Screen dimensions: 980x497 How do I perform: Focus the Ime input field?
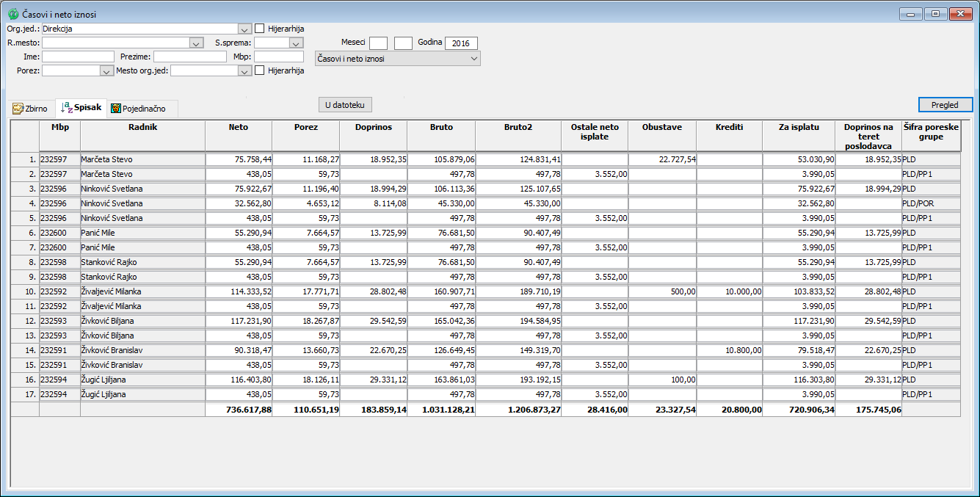point(79,57)
